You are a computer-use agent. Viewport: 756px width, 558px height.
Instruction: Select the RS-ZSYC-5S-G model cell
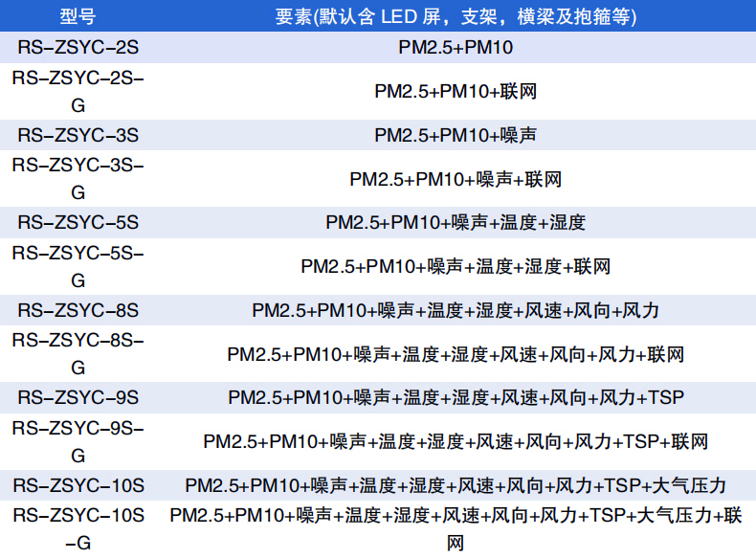78,266
